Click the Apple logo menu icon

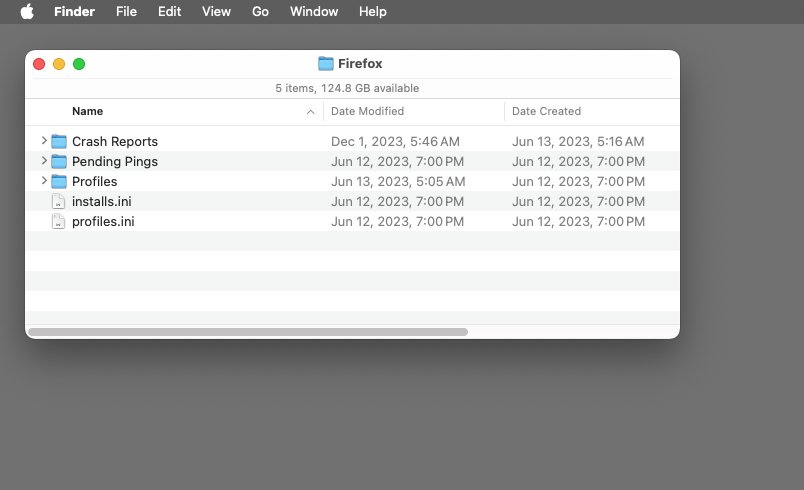(x=27, y=12)
